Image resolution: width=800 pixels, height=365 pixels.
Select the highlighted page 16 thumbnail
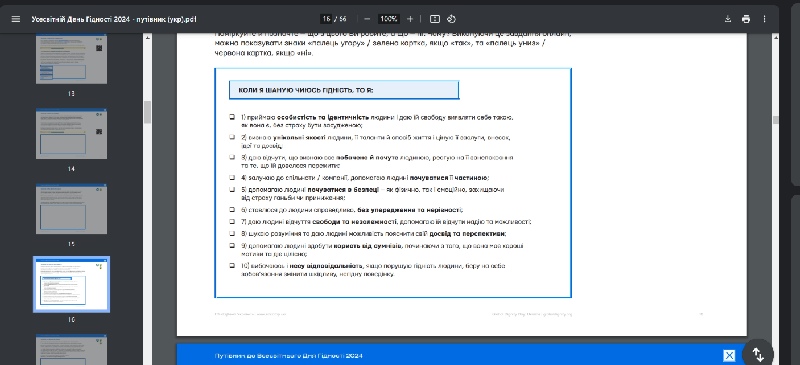tap(71, 284)
